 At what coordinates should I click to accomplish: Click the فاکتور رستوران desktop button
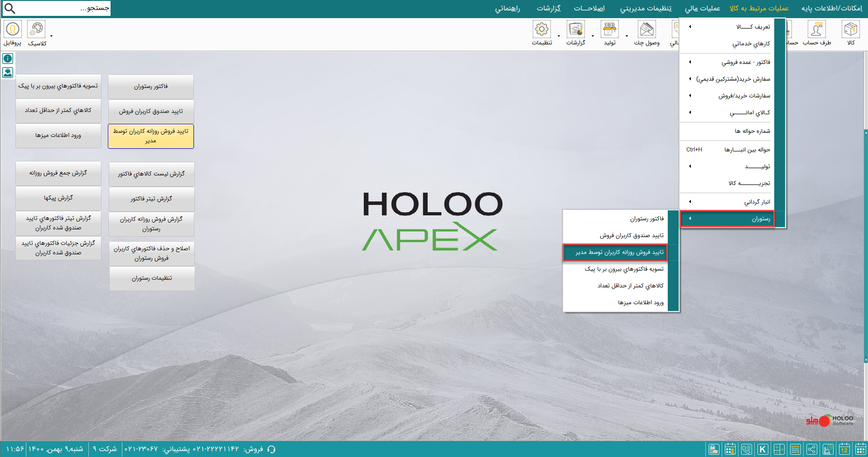pos(151,87)
